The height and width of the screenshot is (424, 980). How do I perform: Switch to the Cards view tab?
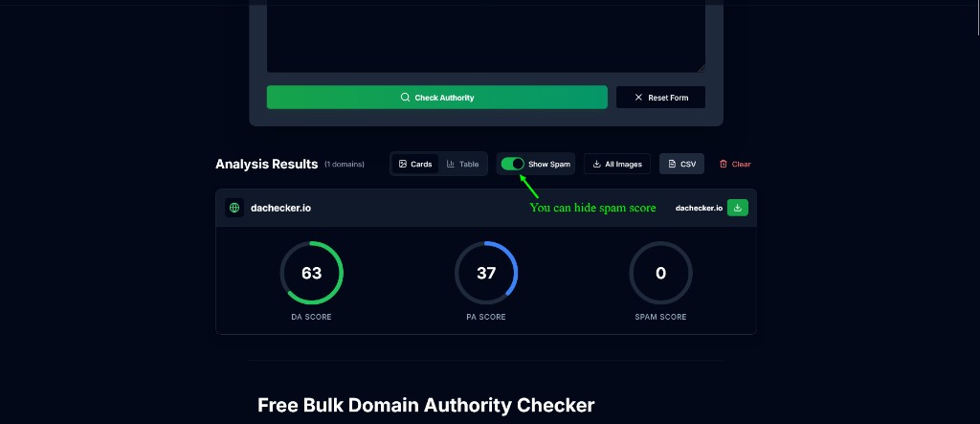tap(415, 164)
